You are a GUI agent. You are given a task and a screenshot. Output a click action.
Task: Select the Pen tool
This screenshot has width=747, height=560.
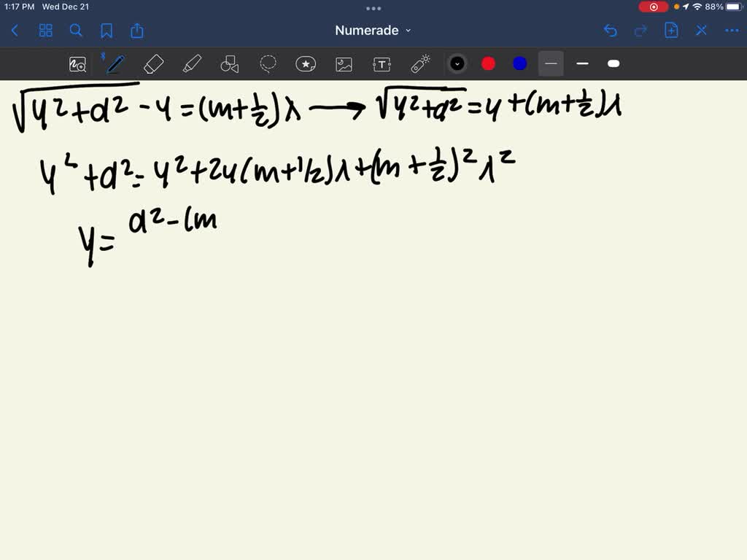(x=115, y=63)
